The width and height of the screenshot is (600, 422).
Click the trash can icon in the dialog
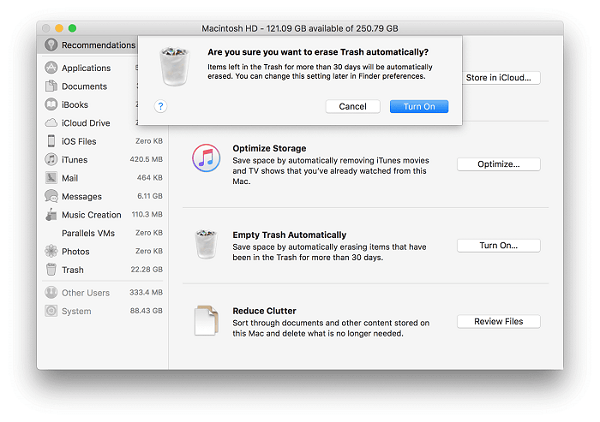pos(174,67)
